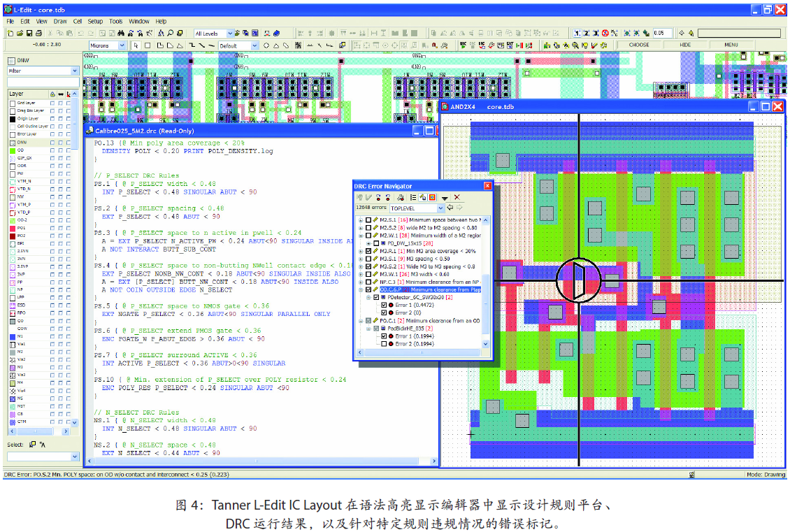797x532 pixels.
Task: Select the Circle drawing tool
Action: [x=266, y=45]
